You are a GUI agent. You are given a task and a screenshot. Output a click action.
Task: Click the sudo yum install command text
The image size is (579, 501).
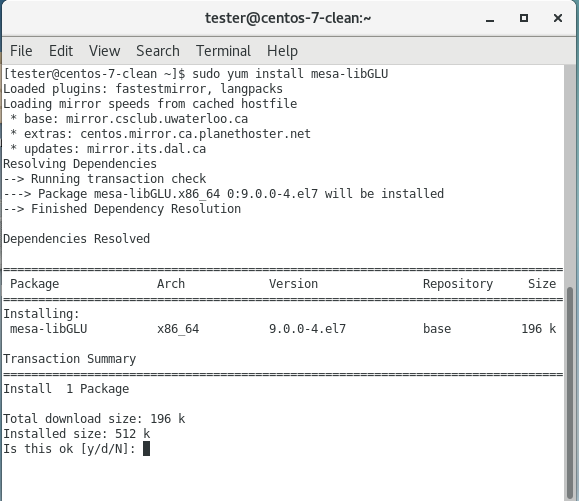click(290, 74)
